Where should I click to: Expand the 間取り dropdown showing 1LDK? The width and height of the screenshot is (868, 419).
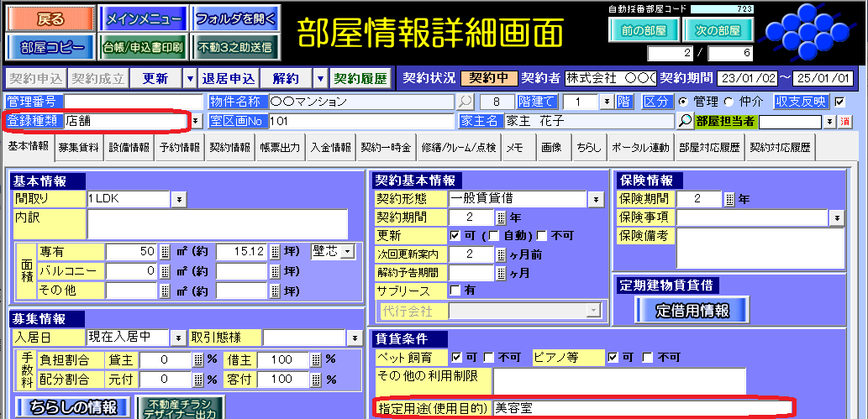tap(179, 199)
